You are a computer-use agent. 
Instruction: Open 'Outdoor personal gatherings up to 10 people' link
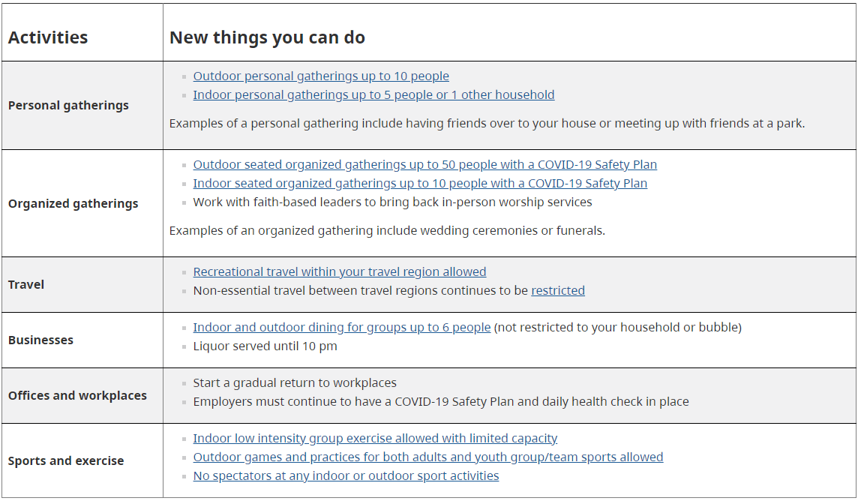(x=321, y=76)
